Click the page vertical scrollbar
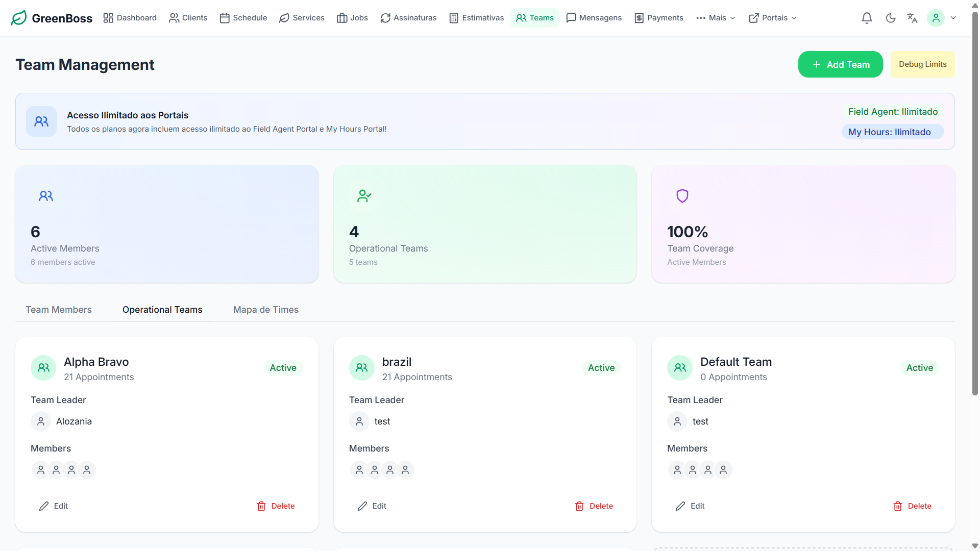Image resolution: width=980 pixels, height=551 pixels. click(x=975, y=204)
